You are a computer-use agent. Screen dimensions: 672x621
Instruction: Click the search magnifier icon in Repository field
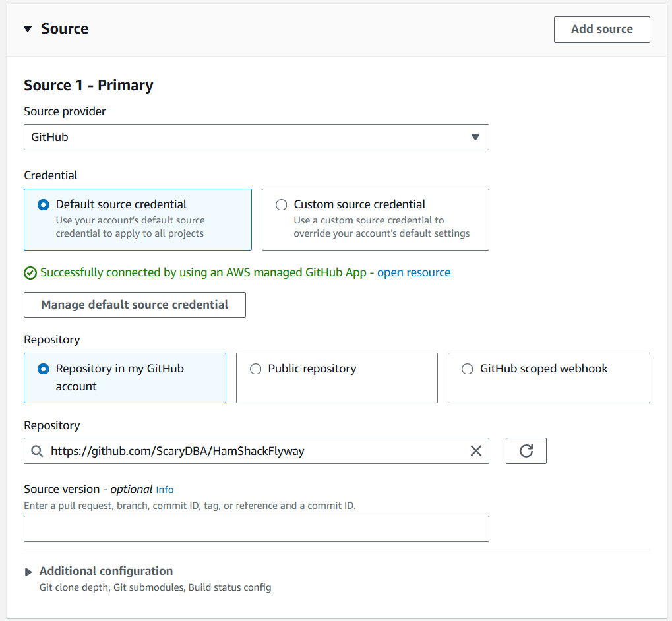[x=37, y=451]
